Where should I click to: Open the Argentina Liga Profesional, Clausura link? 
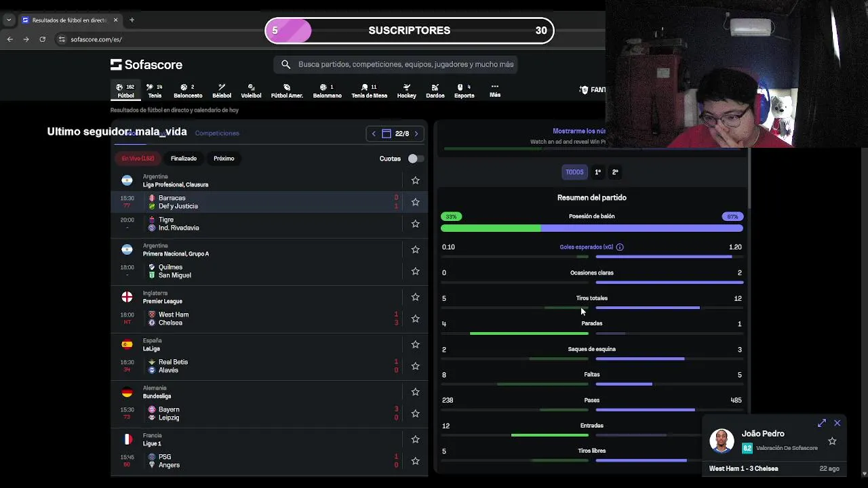click(175, 184)
